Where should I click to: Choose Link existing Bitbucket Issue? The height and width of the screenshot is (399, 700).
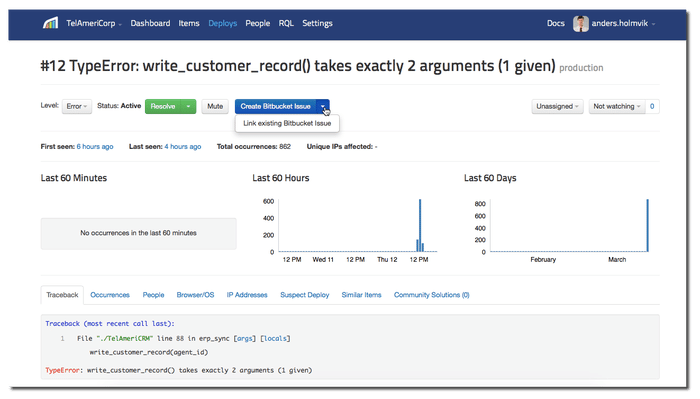click(287, 123)
